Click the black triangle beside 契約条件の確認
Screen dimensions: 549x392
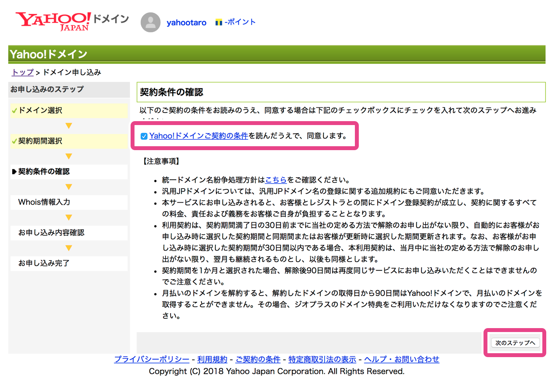click(x=15, y=172)
